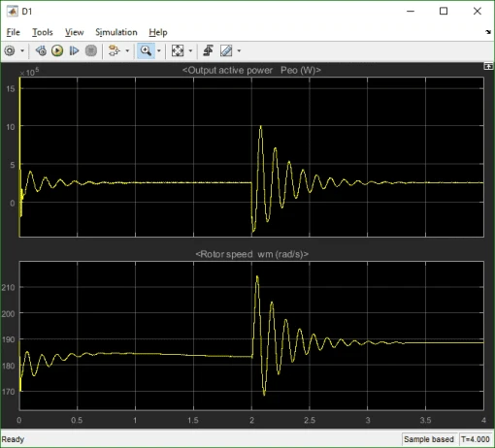Run simulation with the Play button
This screenshot has height=448, width=495.
point(57,50)
